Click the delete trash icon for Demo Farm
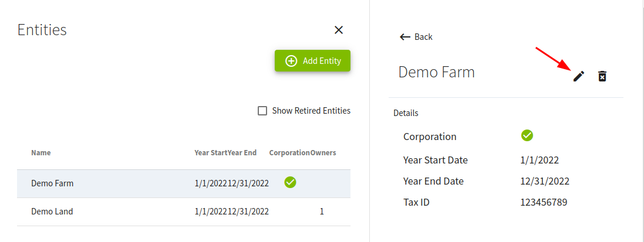644x242 pixels. (602, 76)
